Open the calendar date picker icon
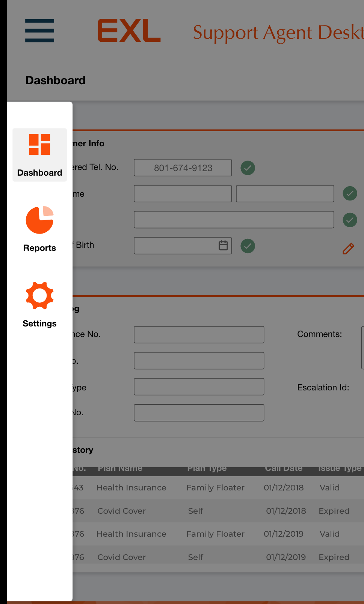Screen dimensions: 364x604 coord(223,246)
